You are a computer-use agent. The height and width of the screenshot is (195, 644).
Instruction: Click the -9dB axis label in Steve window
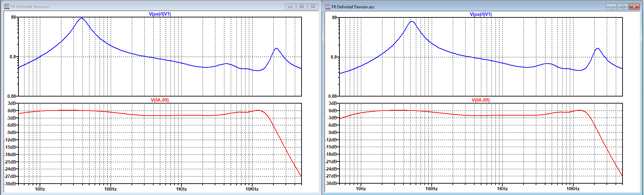tap(11, 132)
